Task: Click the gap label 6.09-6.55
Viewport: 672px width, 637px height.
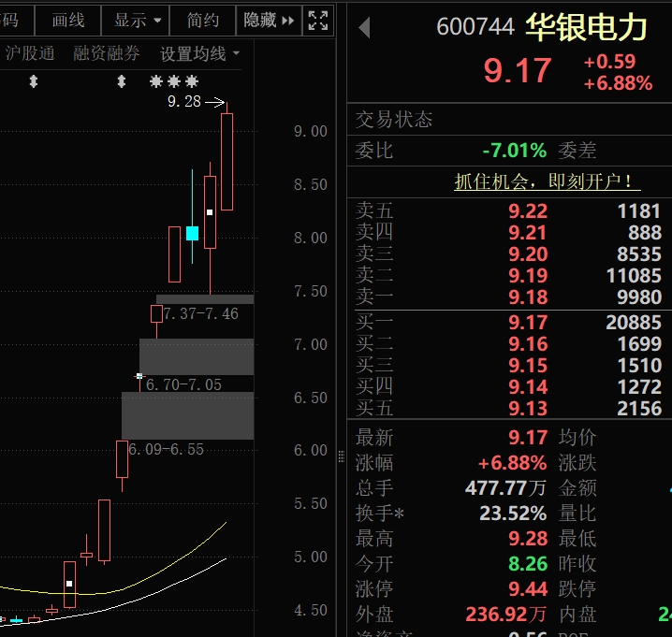Action: click(167, 449)
